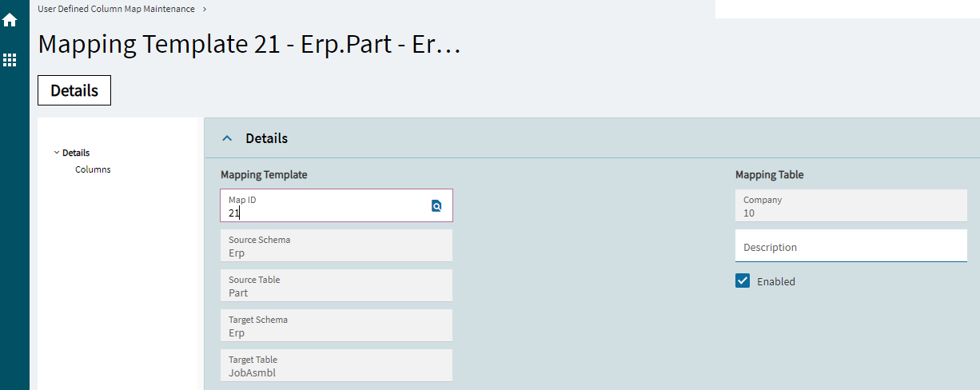Toggle the Enabled checkbox
The height and width of the screenshot is (390, 980).
pos(743,281)
